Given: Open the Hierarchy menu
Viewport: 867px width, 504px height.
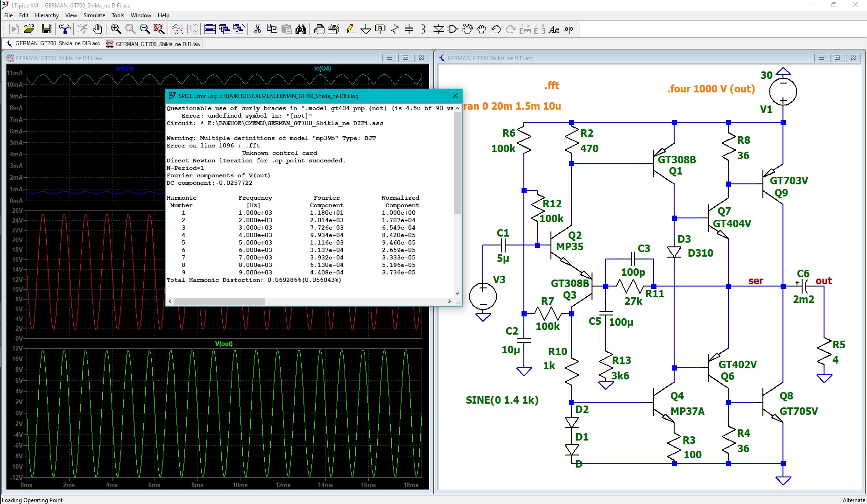Looking at the screenshot, I should tap(47, 15).
